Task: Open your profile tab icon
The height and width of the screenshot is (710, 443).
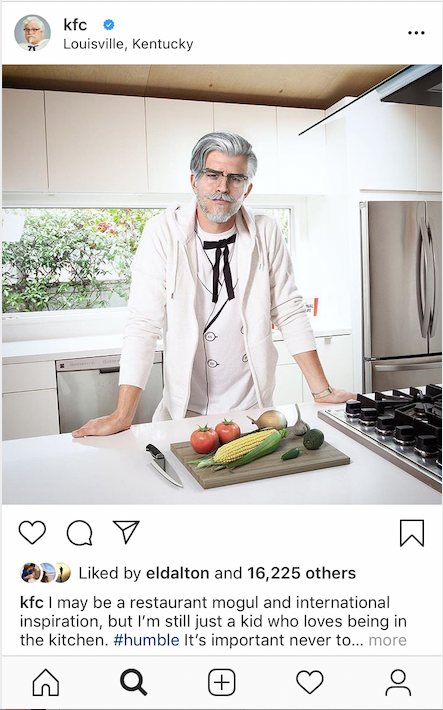Action: 398,682
